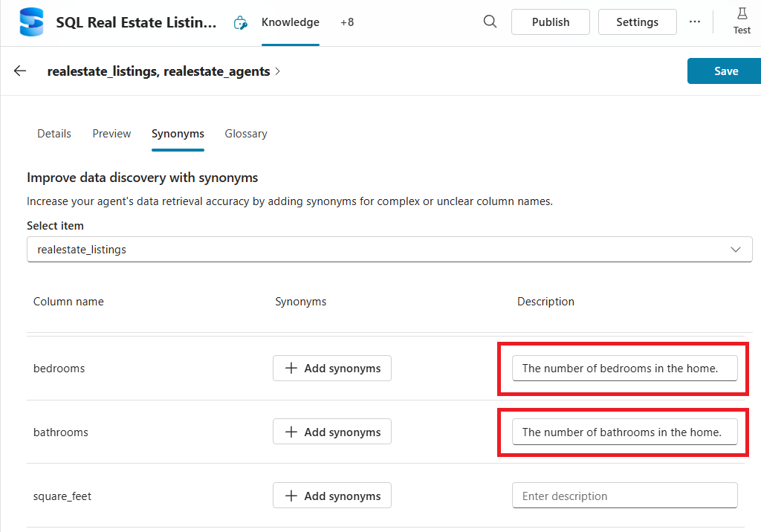Viewport: 761px width, 532px height.
Task: Open the Glossary tab
Action: tap(246, 134)
